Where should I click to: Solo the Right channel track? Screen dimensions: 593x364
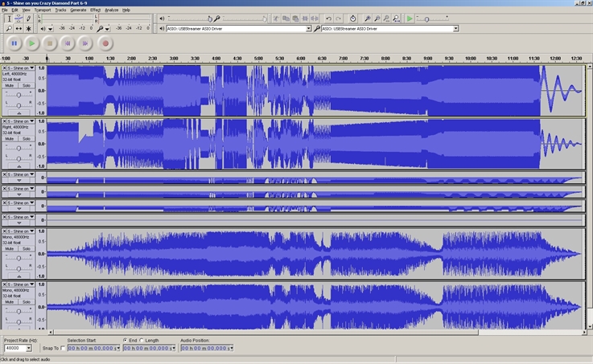[27, 138]
